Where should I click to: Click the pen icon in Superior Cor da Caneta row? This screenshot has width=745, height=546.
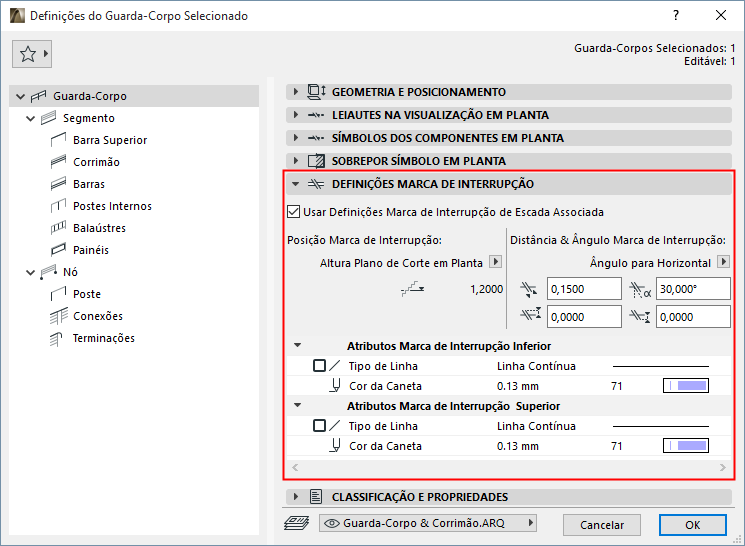tap(335, 446)
